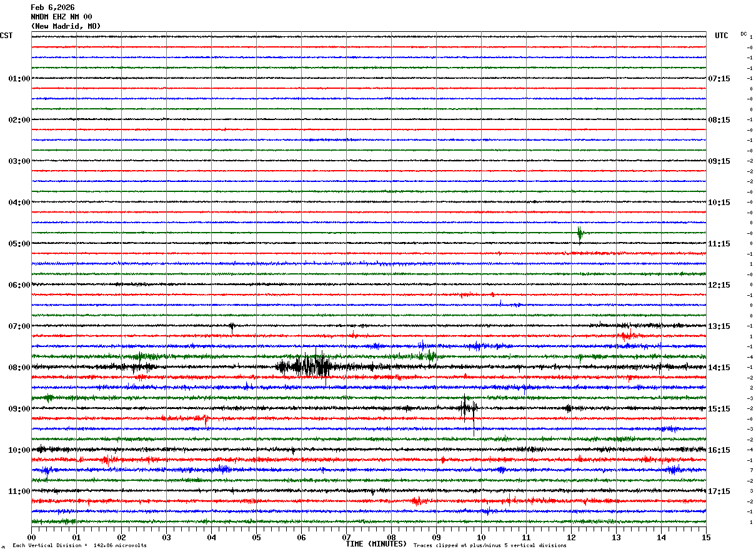Click the 15:15 UTC time label
The image size is (756, 554).
[719, 409]
